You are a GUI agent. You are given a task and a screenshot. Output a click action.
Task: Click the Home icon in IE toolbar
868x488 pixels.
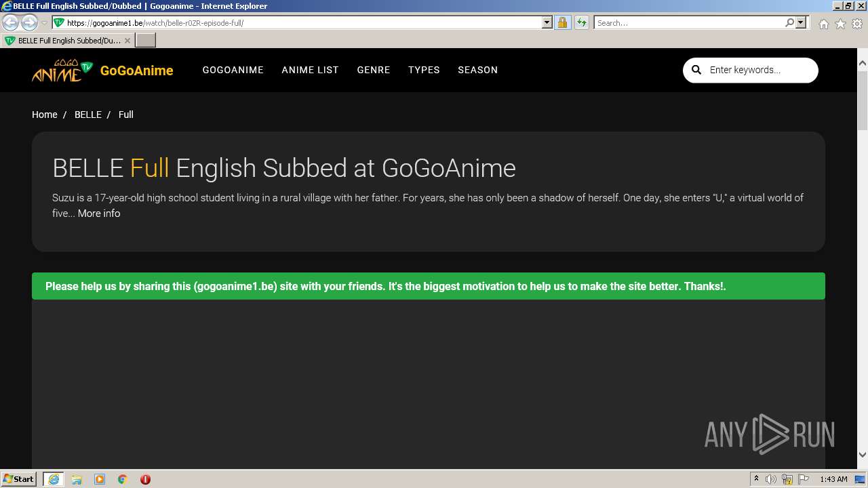(823, 24)
